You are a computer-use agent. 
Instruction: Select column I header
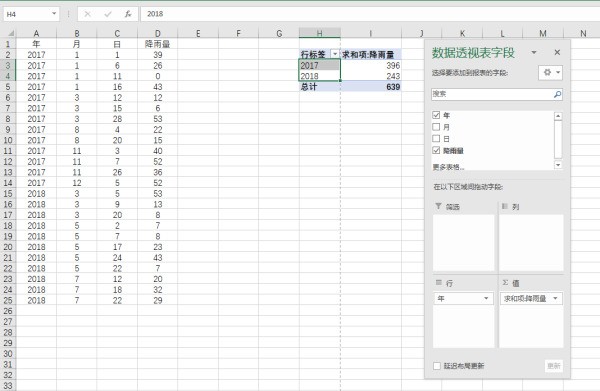point(371,33)
